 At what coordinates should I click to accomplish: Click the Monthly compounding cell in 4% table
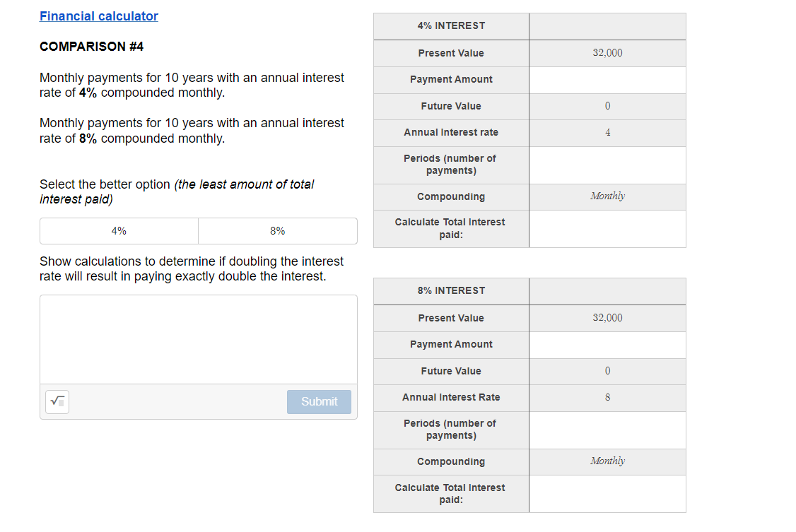coord(607,196)
